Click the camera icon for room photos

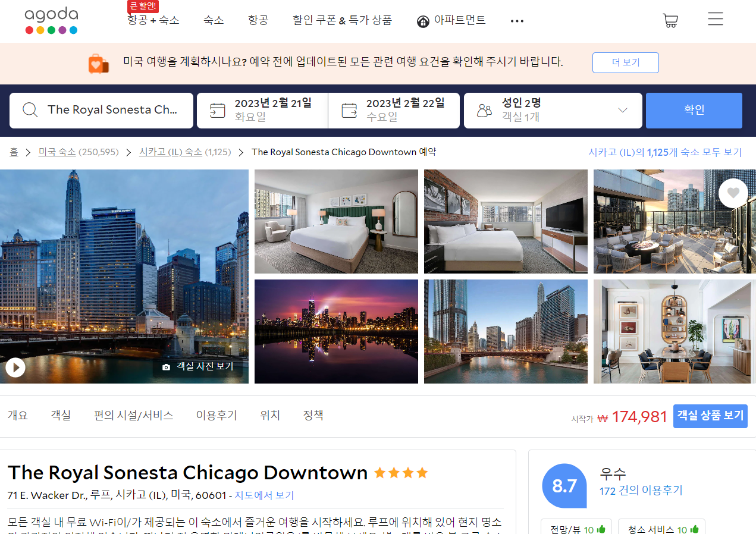tap(166, 367)
